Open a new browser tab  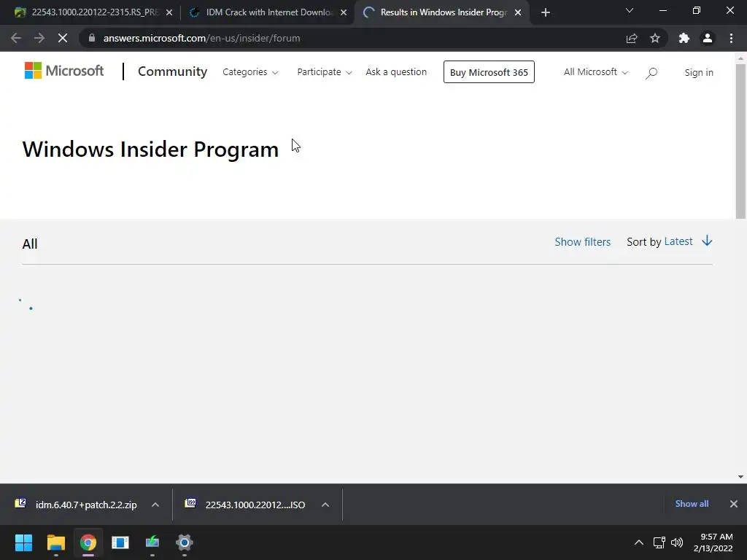(x=546, y=12)
